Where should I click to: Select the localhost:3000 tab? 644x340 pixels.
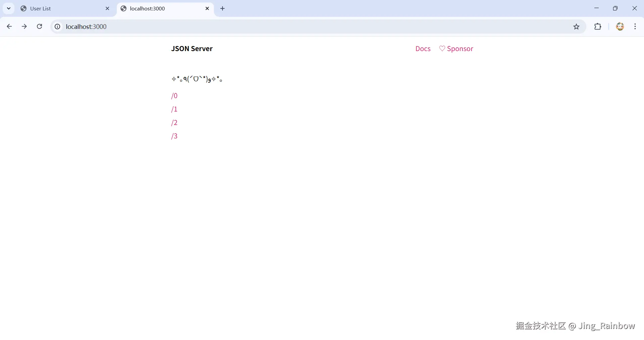pos(154,8)
